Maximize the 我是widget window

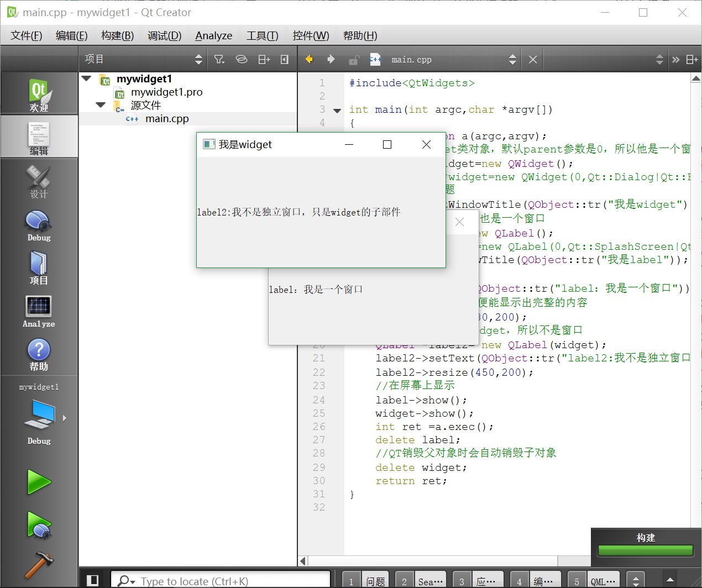tap(387, 144)
